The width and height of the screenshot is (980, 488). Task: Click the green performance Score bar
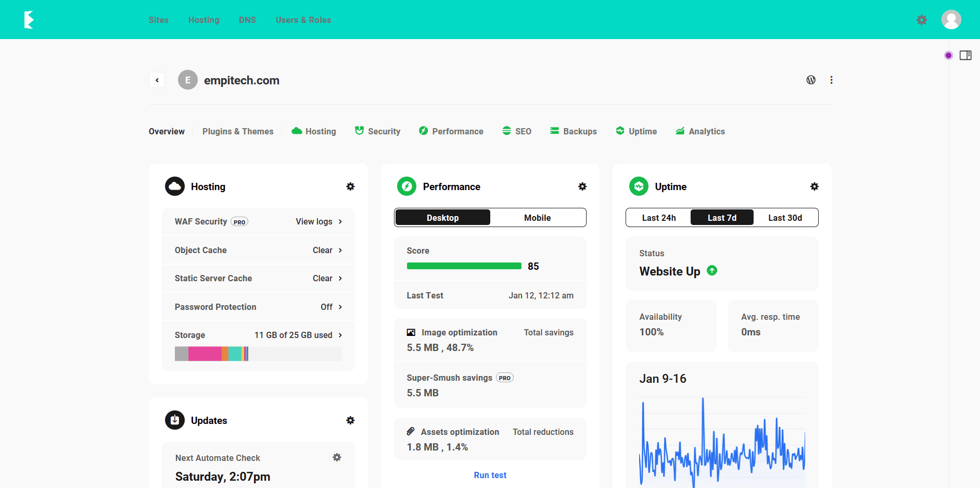coord(464,266)
